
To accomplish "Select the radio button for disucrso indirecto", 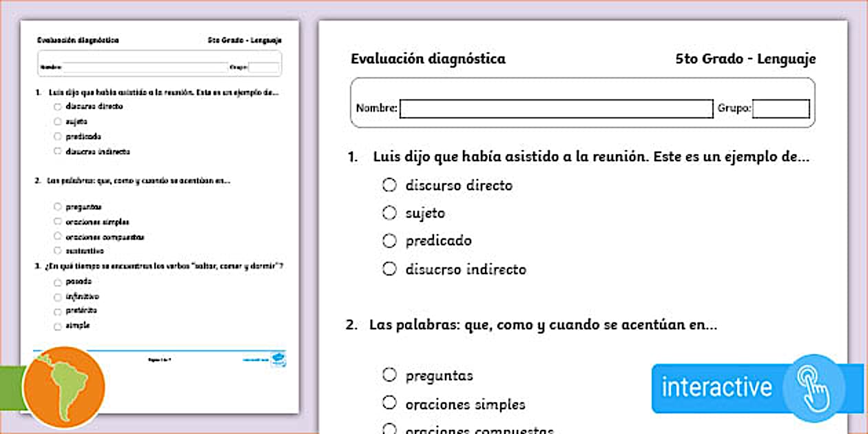I will 389,269.
